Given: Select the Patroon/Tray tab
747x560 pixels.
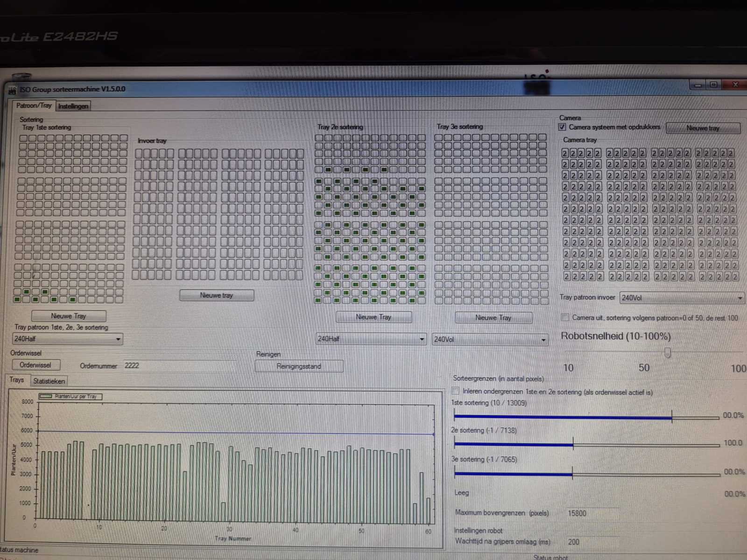Looking at the screenshot, I should click(34, 105).
